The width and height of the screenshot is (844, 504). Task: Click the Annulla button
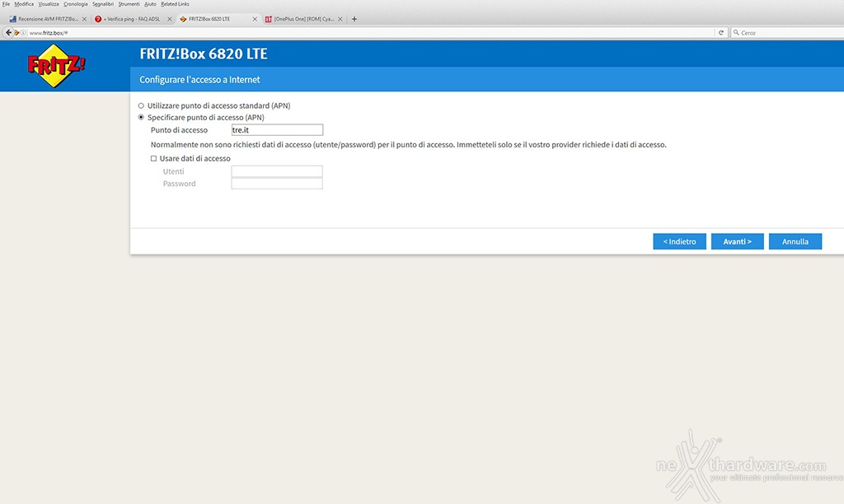click(795, 241)
